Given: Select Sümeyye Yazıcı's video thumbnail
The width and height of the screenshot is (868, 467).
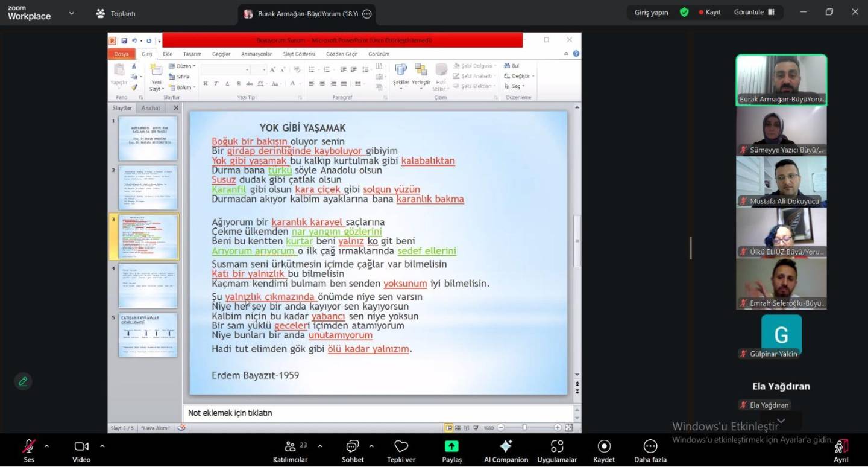Looking at the screenshot, I should [x=781, y=131].
